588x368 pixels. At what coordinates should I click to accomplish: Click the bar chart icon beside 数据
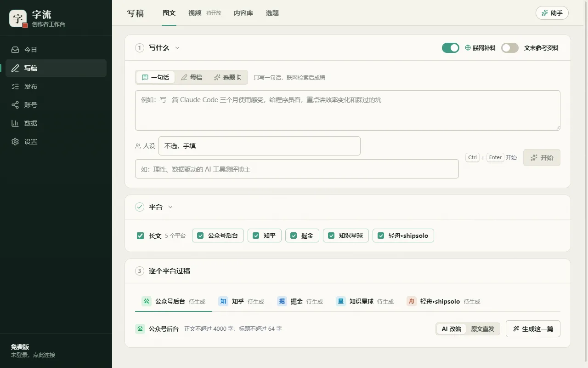click(x=15, y=123)
